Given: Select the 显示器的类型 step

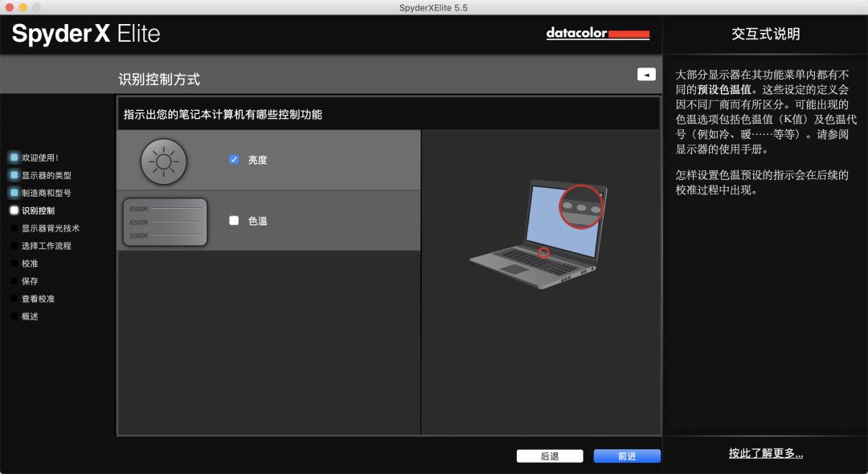Looking at the screenshot, I should (46, 175).
